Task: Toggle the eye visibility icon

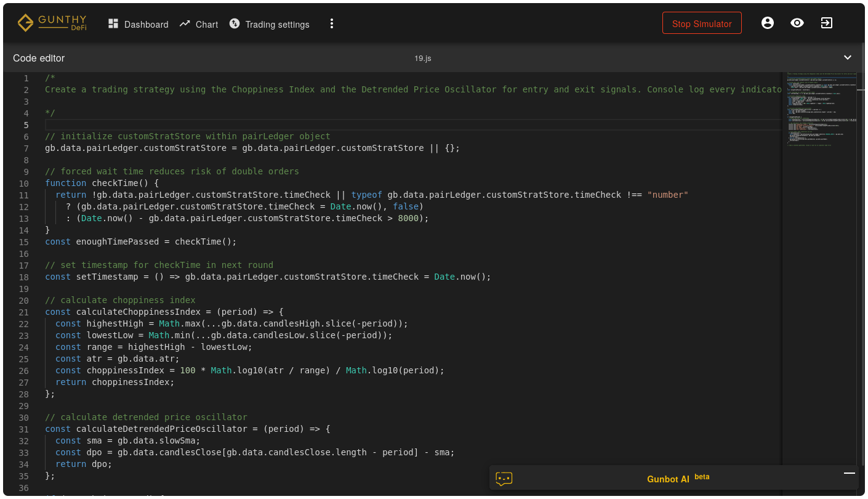Action: tap(797, 23)
